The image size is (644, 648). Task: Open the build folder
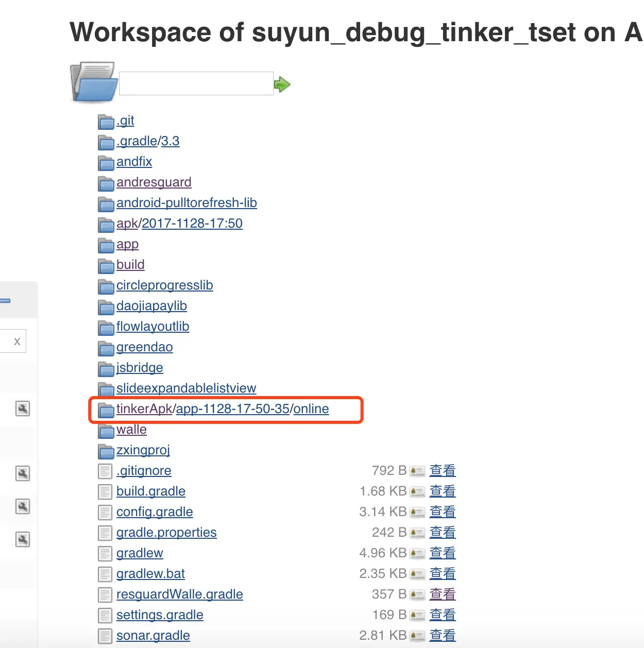click(130, 265)
